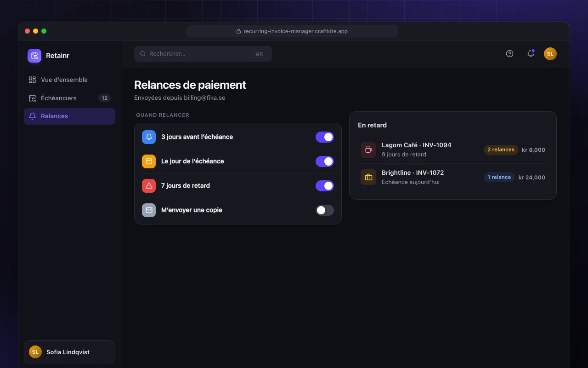
Task: Click the Retainr logo icon
Action: [34, 56]
